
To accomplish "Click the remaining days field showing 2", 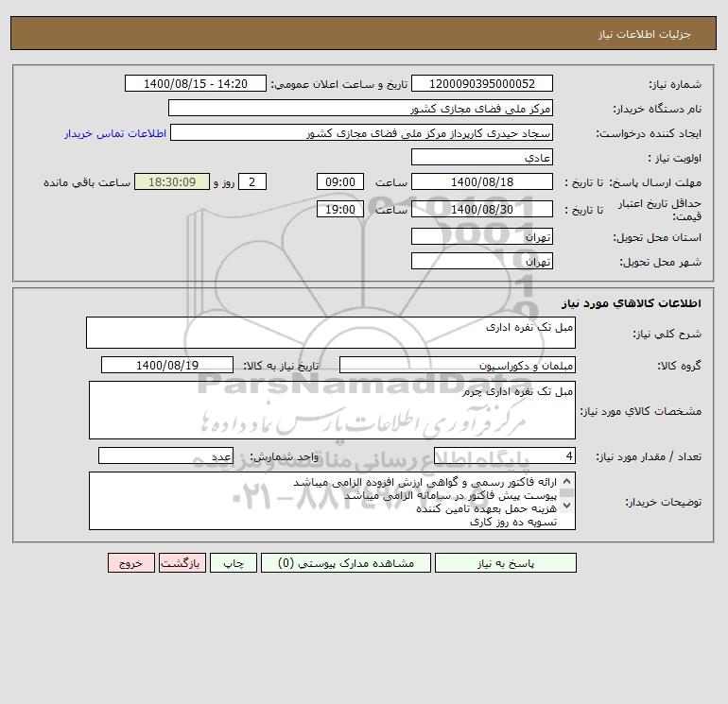I will click(252, 182).
